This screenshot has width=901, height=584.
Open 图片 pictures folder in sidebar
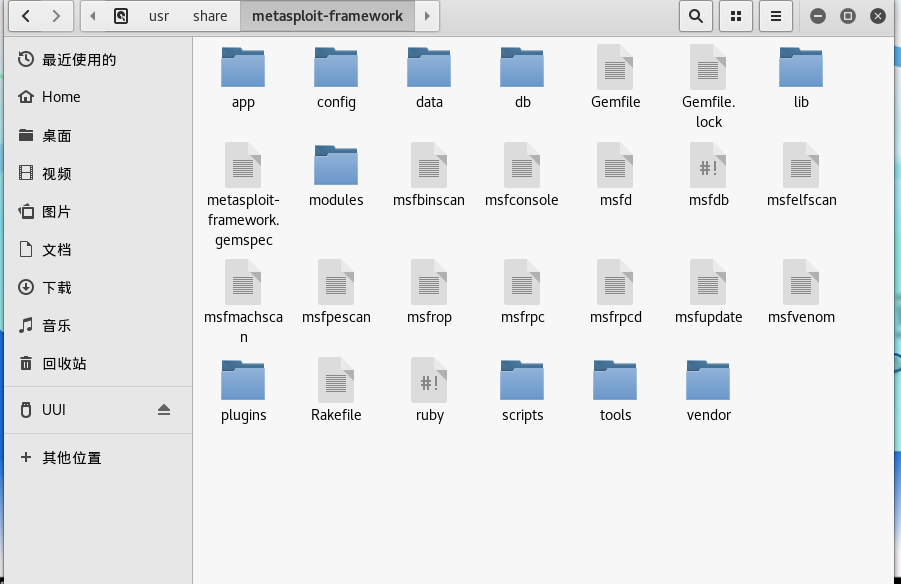pyautogui.click(x=98, y=212)
